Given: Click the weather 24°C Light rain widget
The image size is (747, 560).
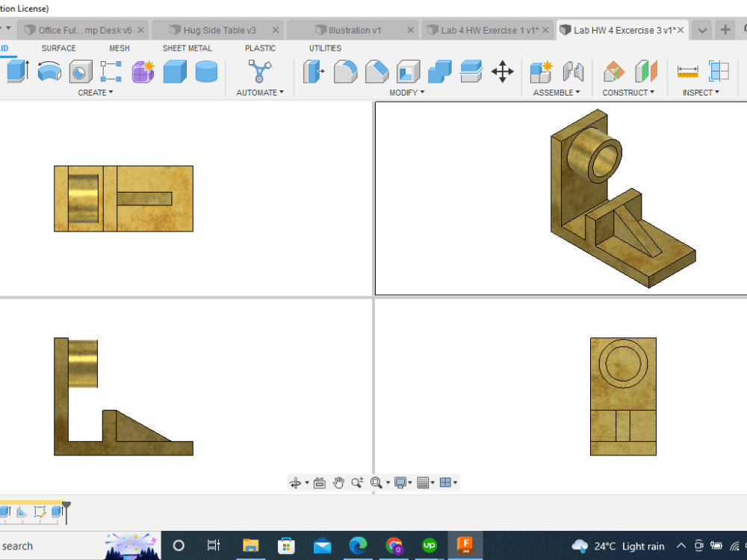Looking at the screenshot, I should (x=618, y=547).
